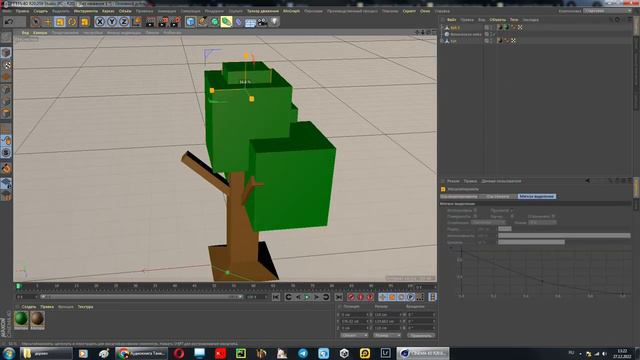Select the Rotate tool in the toolbar

tap(72, 22)
